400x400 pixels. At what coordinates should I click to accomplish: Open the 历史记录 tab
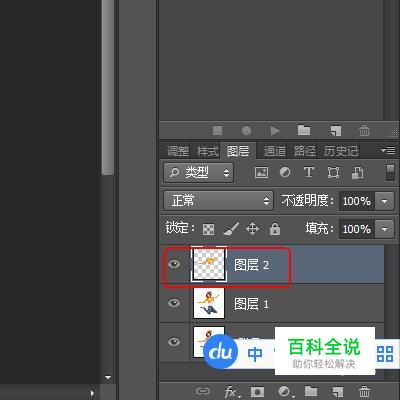[341, 151]
